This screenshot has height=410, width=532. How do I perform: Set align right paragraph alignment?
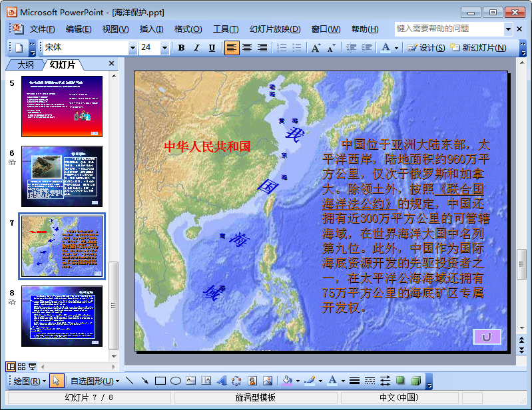(262, 48)
